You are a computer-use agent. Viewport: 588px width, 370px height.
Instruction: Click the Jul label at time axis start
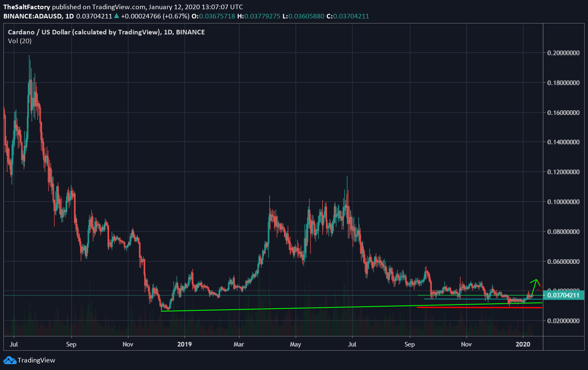coord(13,344)
